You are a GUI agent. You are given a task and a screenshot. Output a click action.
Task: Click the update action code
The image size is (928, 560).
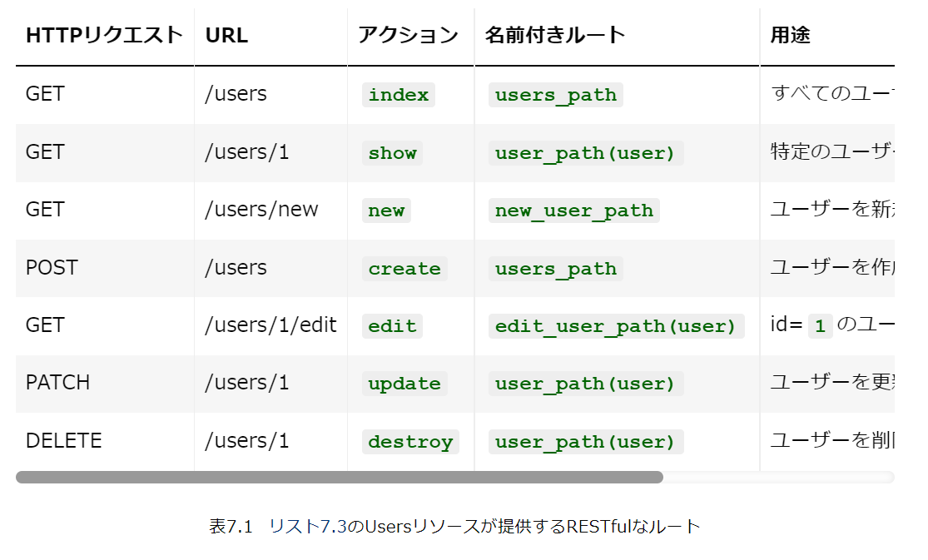404,384
